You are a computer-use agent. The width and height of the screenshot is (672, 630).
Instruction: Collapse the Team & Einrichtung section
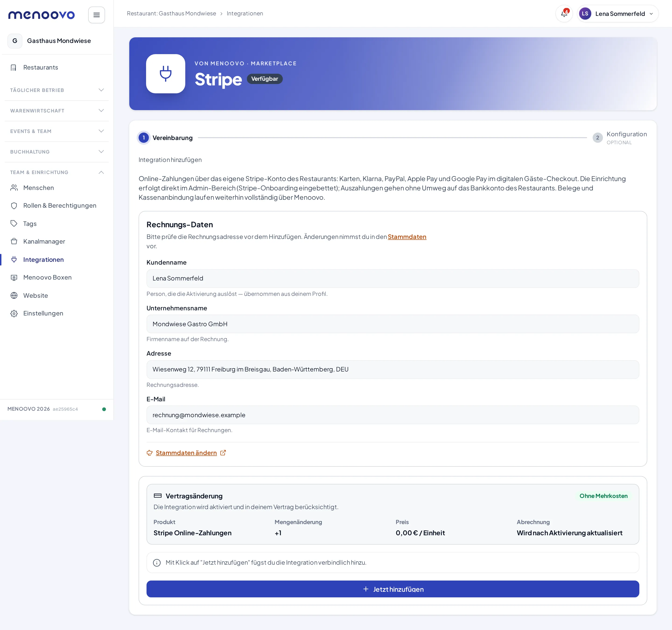point(57,172)
